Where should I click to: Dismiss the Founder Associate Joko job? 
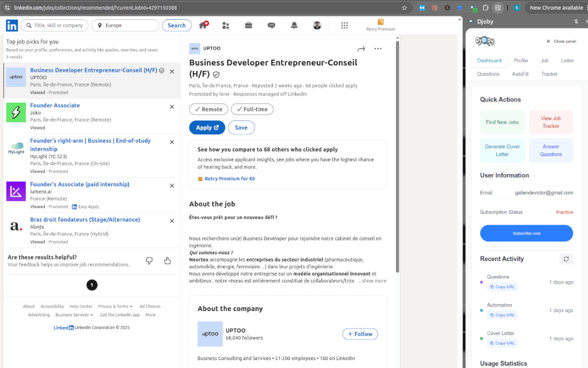pyautogui.click(x=172, y=107)
